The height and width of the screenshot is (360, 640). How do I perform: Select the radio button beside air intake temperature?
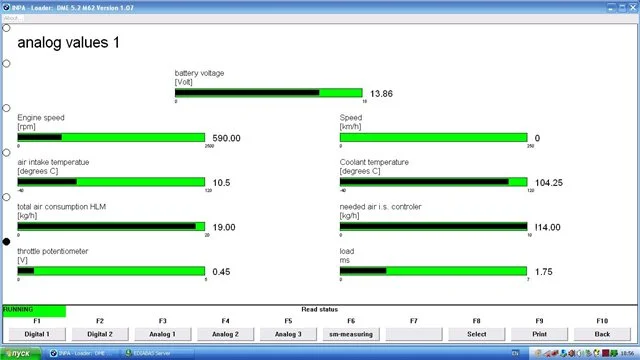[x=6, y=153]
